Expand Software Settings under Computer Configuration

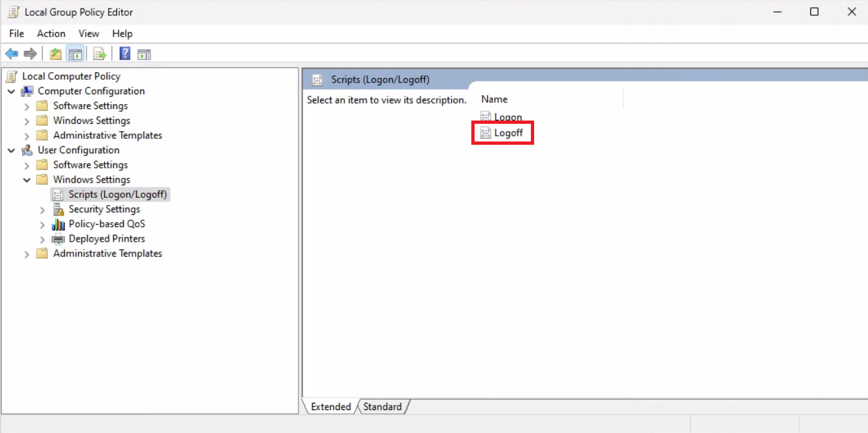[x=27, y=106]
